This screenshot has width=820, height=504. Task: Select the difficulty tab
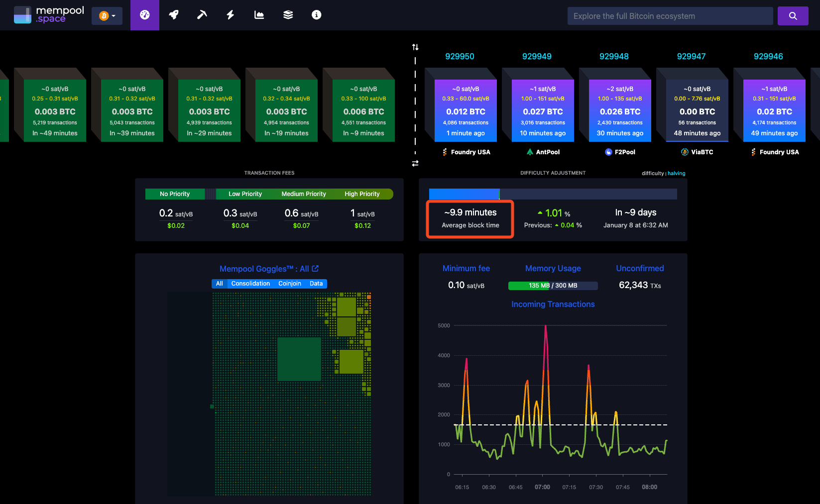coord(653,173)
